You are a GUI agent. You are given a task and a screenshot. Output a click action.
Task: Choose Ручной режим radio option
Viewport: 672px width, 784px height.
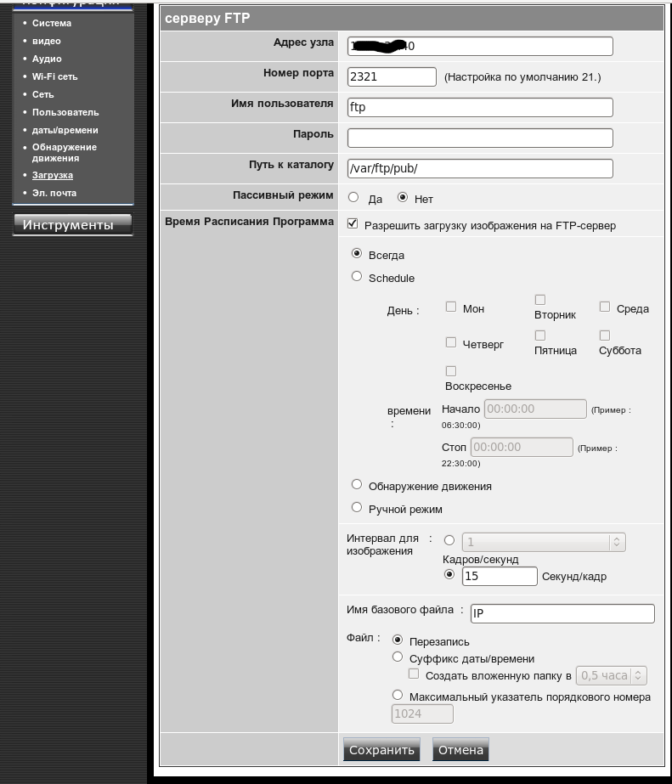tap(357, 508)
